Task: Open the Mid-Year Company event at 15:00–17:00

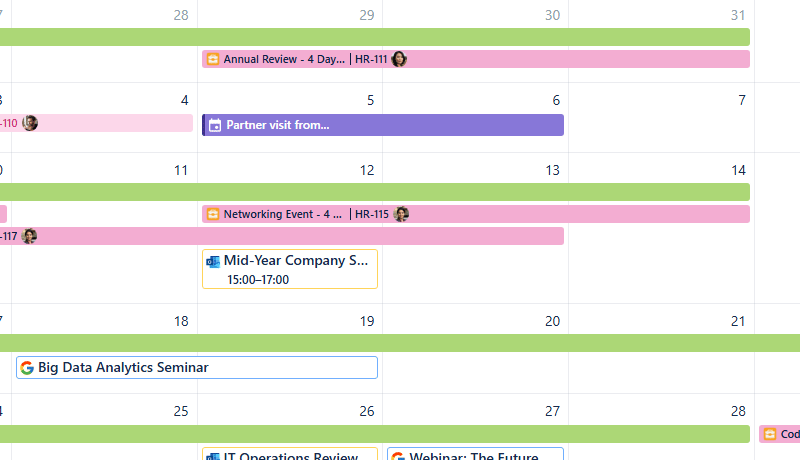Action: 290,269
